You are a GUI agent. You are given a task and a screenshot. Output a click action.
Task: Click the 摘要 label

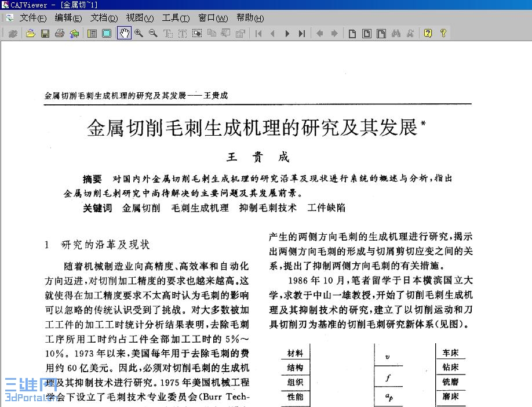[92, 179]
